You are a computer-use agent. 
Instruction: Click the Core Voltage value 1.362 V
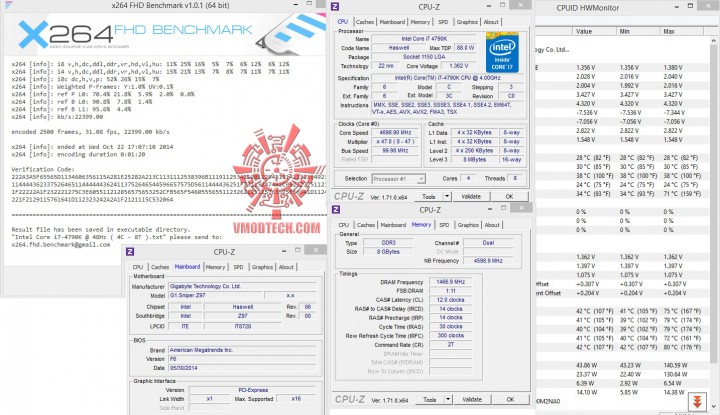point(458,66)
